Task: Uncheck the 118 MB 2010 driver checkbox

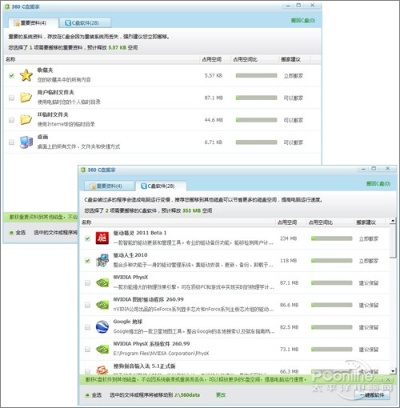Action: pyautogui.click(x=87, y=261)
